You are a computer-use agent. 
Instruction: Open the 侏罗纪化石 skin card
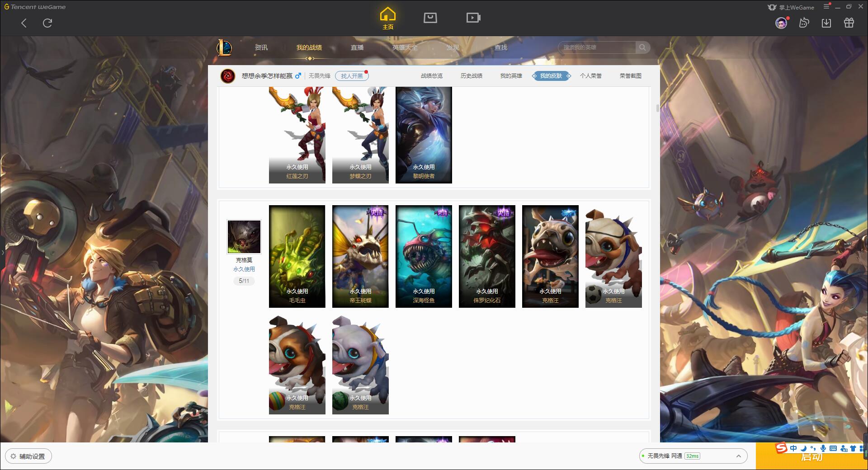pyautogui.click(x=487, y=256)
